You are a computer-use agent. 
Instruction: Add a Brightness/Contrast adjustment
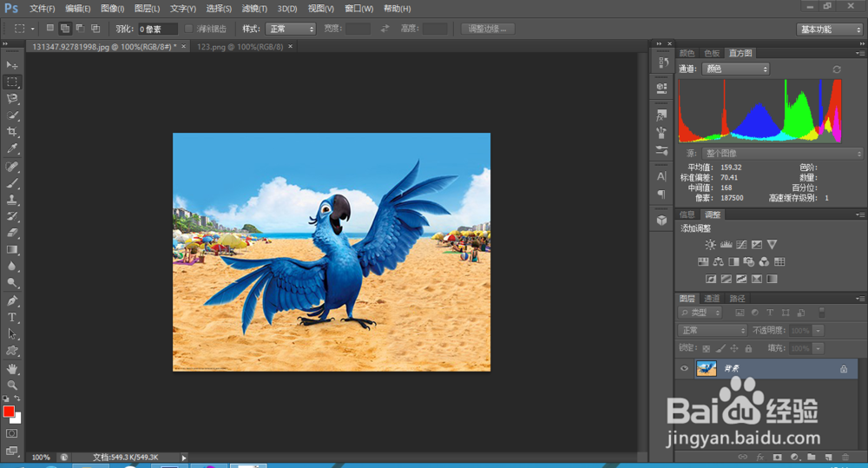[710, 244]
